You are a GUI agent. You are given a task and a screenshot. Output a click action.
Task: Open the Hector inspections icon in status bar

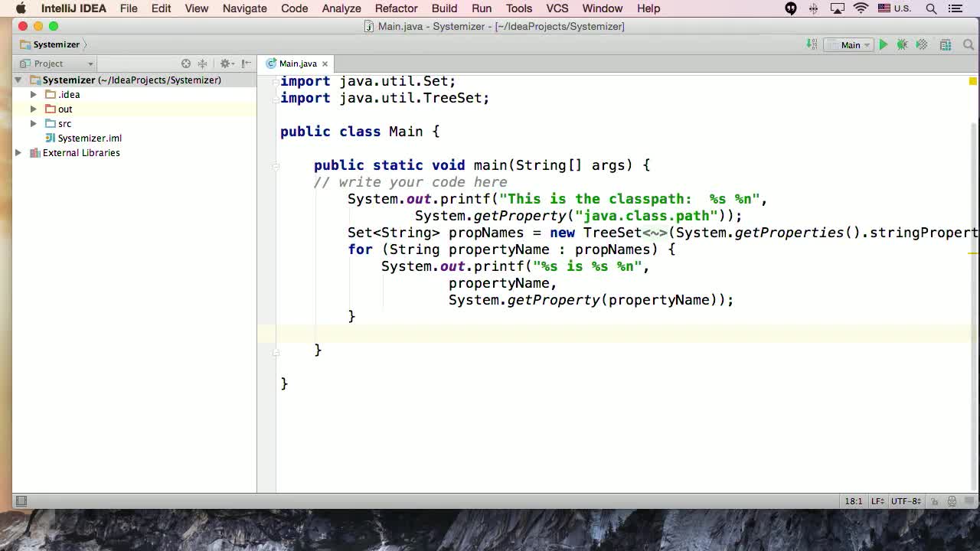(952, 501)
